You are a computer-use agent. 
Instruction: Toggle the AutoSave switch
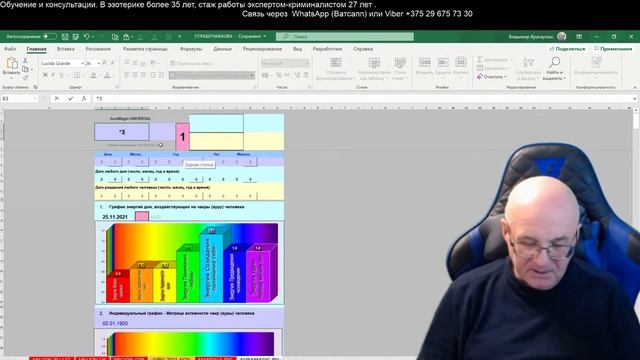click(x=50, y=36)
